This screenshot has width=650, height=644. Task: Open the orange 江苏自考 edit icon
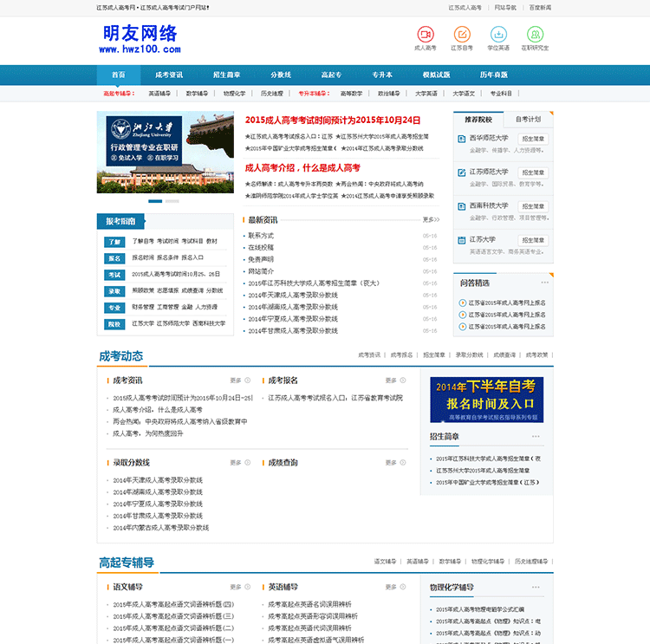(x=463, y=34)
